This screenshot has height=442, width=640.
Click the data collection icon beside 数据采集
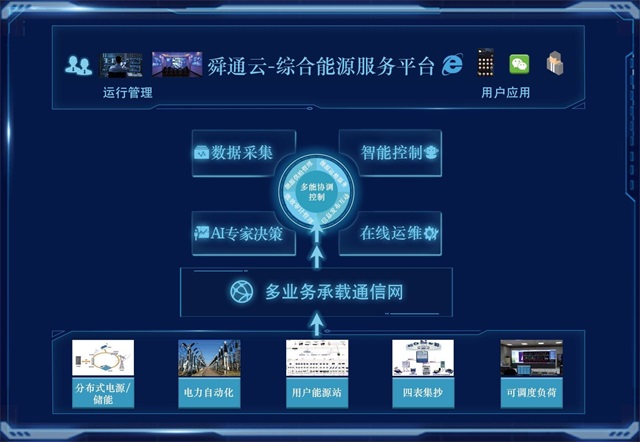tap(201, 153)
